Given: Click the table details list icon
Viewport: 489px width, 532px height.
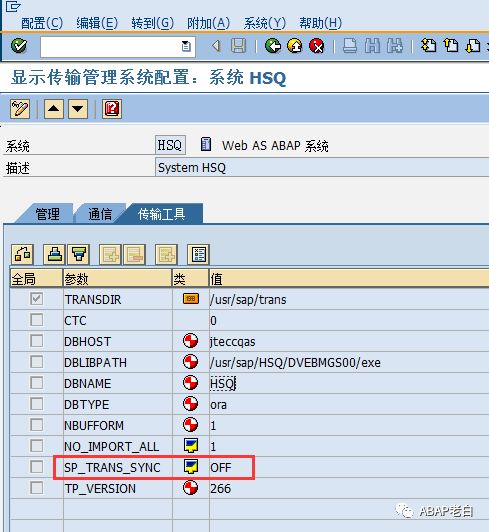Looking at the screenshot, I should pos(199,254).
